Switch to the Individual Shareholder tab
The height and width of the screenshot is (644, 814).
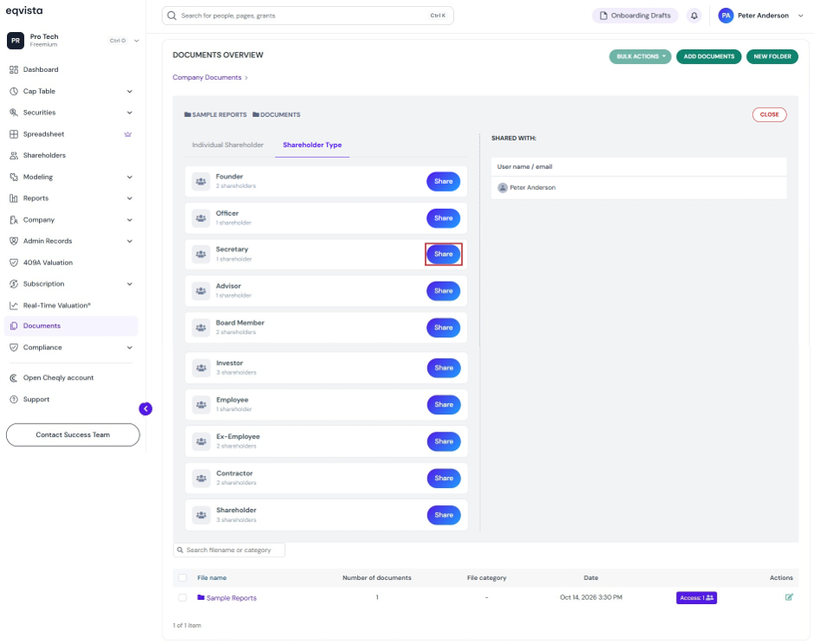tap(228, 145)
